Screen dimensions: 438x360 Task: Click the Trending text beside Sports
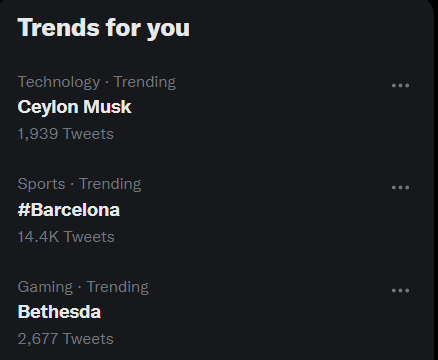110,184
